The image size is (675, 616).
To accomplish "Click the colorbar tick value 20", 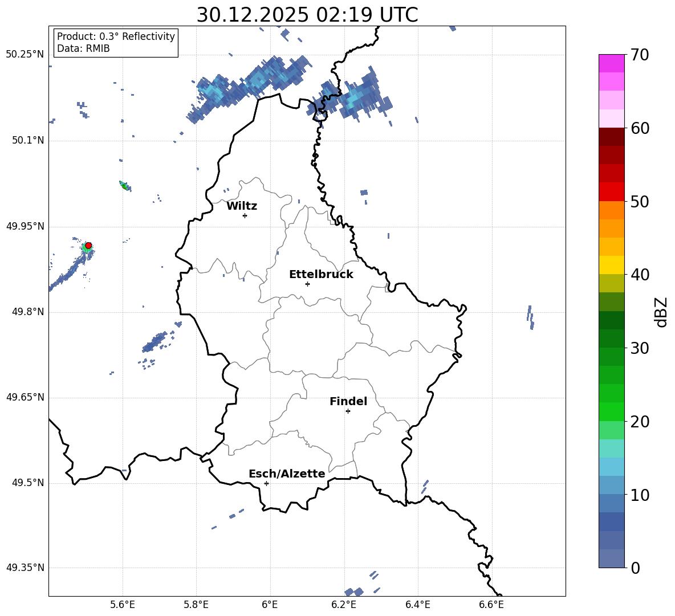I will (639, 422).
